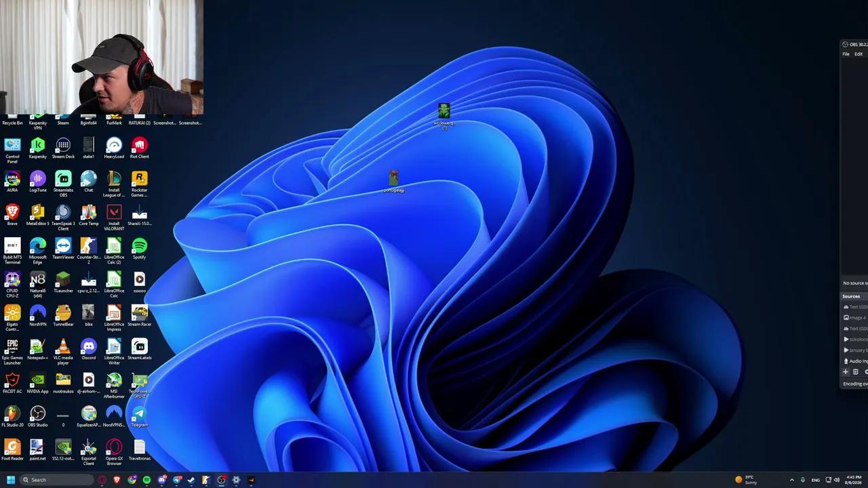Screen dimensions: 868x488
Task: Select the portugalajjj file on the desktop
Action: click(x=394, y=181)
